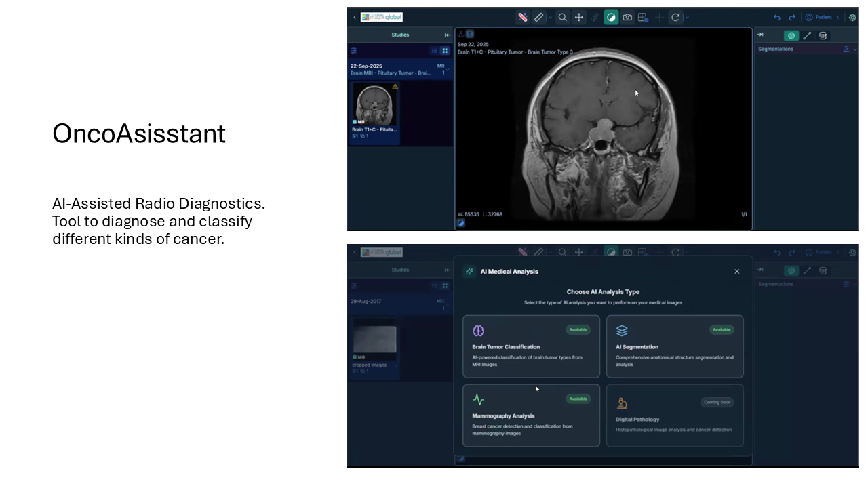Close the AI Medical Analysis dialog
The height and width of the screenshot is (488, 868).
tap(737, 272)
